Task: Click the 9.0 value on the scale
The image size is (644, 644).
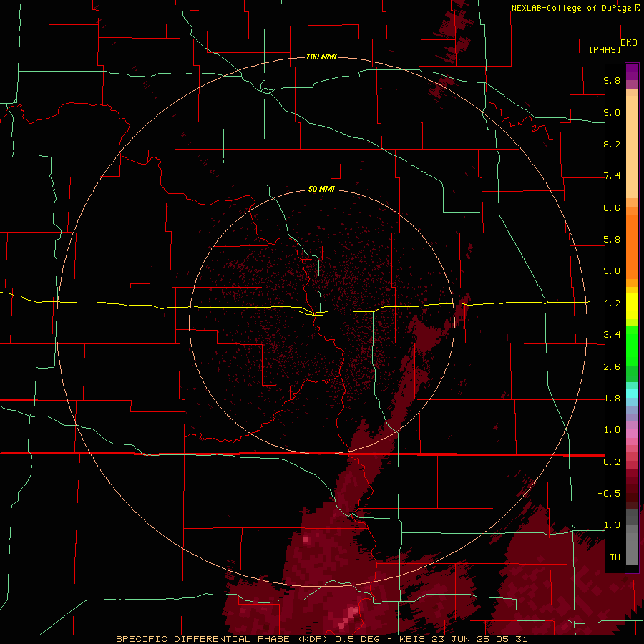Action: coord(612,112)
